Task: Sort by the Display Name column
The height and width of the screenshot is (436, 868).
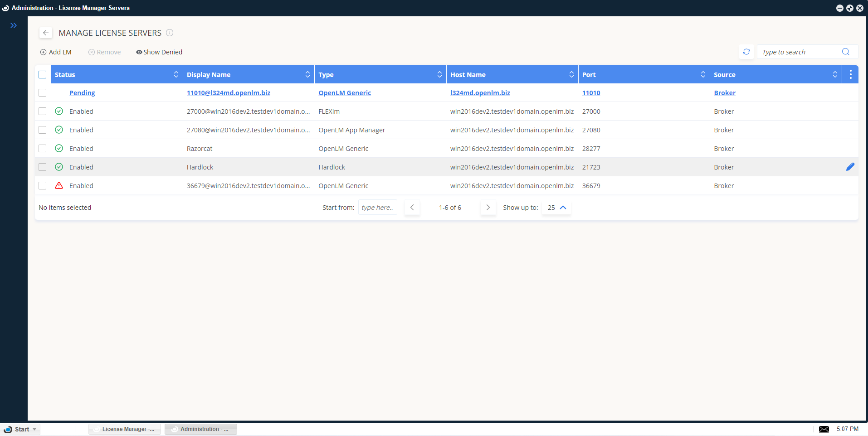Action: (307, 74)
